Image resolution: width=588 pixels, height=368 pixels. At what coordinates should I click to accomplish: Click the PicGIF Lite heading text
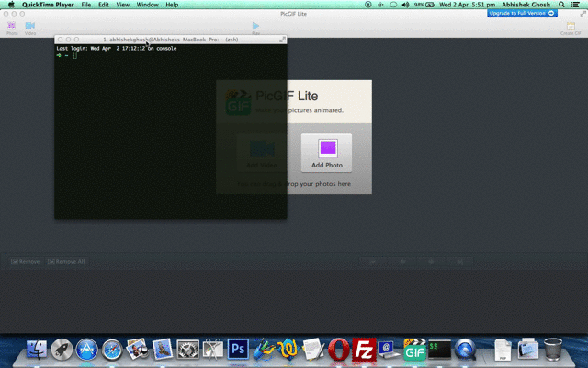287,96
